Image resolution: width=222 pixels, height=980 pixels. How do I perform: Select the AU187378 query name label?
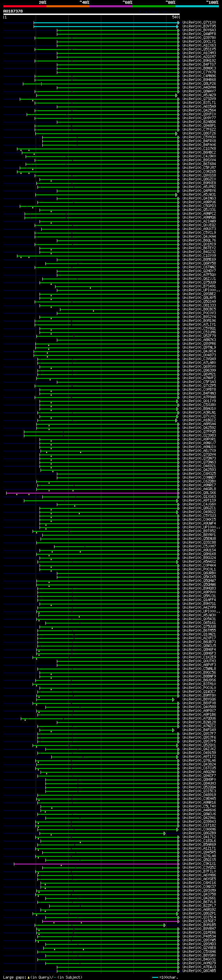click(x=13, y=11)
